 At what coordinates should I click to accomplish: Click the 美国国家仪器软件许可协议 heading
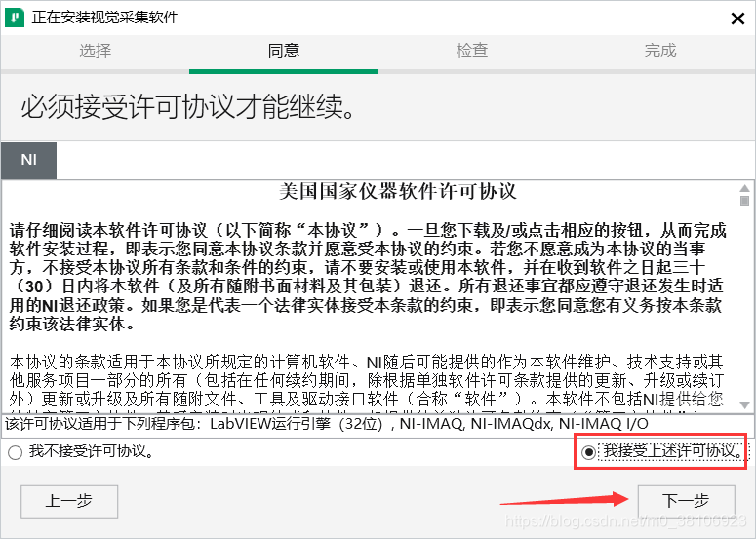point(398,192)
